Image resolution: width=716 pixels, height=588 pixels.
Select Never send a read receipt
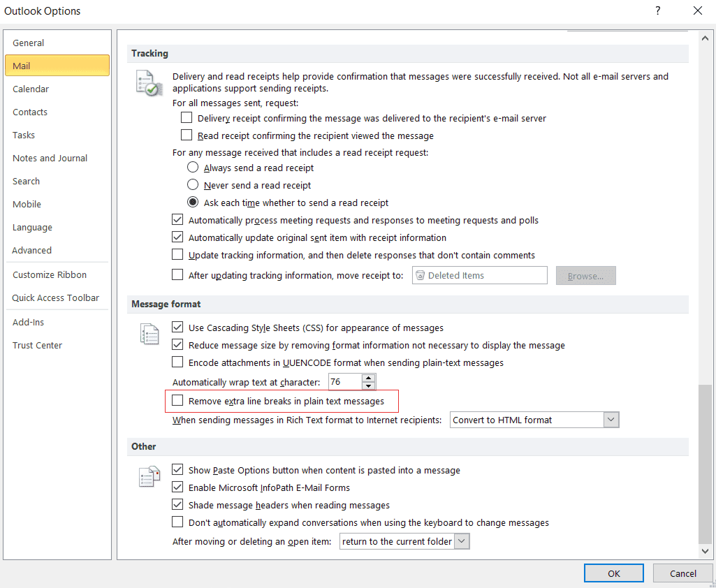click(x=193, y=186)
